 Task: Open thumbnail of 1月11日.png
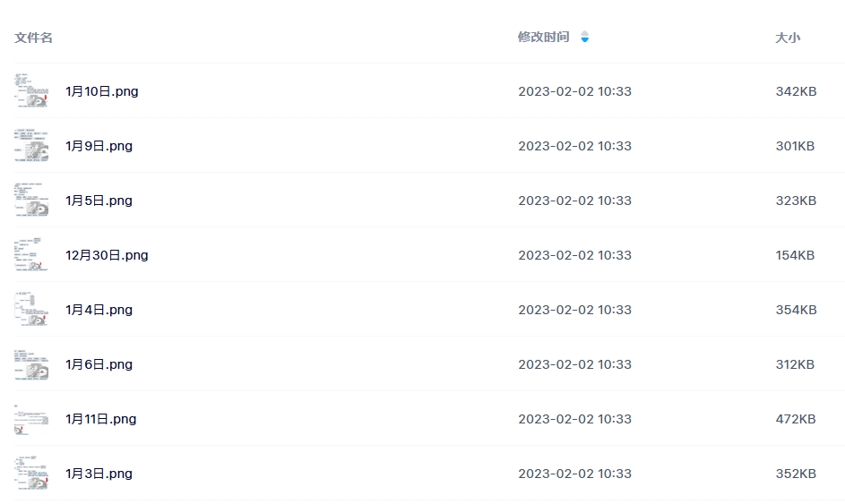[x=31, y=419]
